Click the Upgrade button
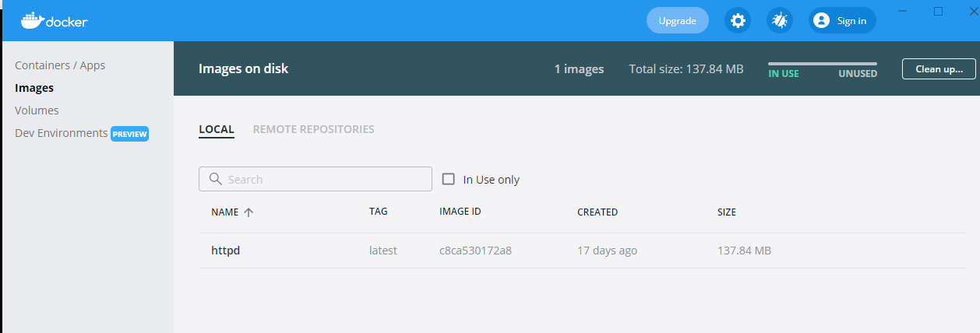The height and width of the screenshot is (333, 980). point(678,21)
